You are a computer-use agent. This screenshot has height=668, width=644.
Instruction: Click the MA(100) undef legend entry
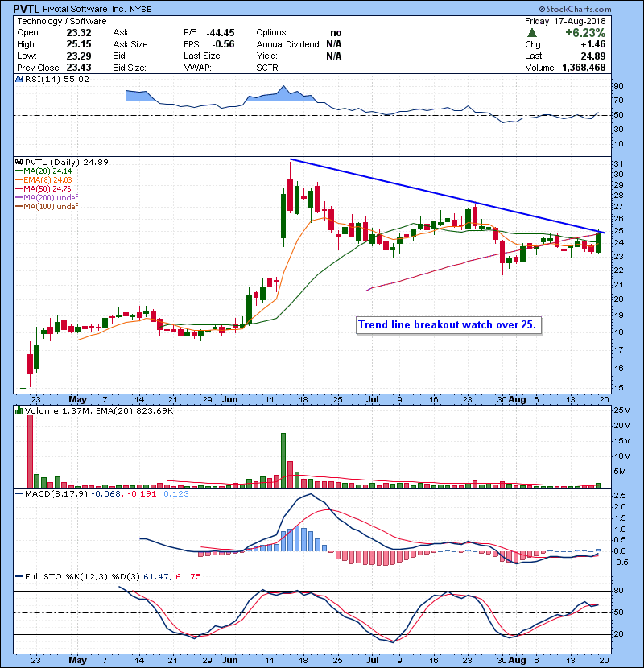click(47, 206)
